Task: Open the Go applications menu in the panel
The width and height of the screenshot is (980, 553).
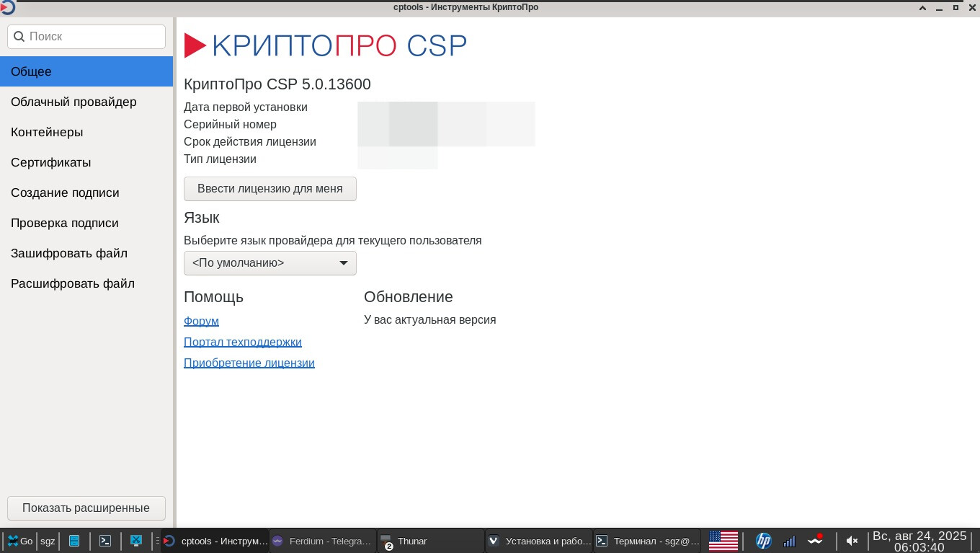Action: pyautogui.click(x=19, y=541)
